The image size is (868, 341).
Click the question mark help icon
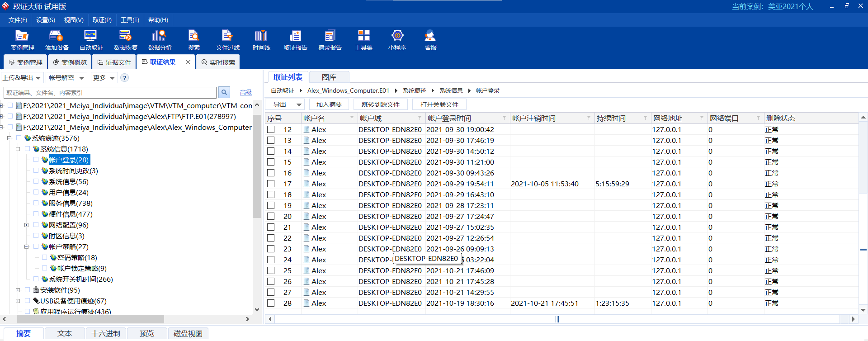pos(125,78)
